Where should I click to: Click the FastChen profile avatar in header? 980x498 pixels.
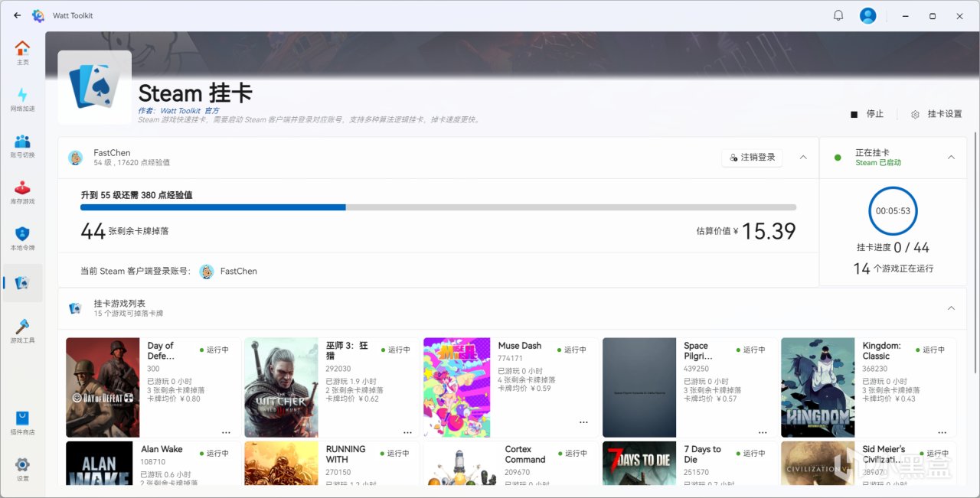coord(76,158)
